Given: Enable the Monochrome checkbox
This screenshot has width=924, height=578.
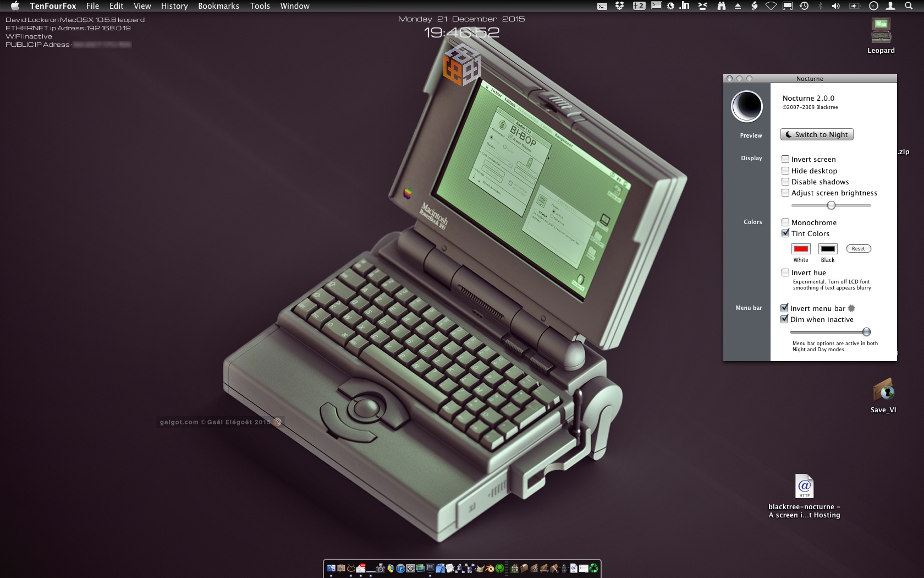Looking at the screenshot, I should pyautogui.click(x=785, y=222).
